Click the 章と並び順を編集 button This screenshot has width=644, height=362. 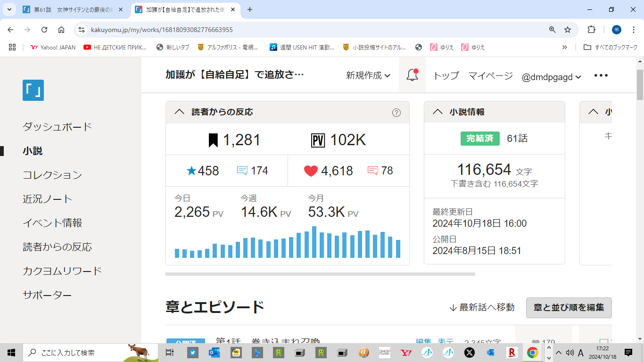[569, 307]
